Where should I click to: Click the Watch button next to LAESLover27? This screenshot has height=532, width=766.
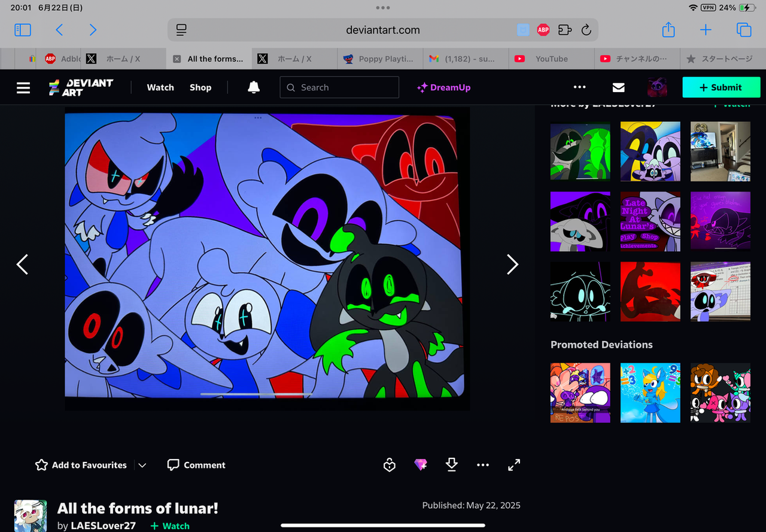[170, 526]
